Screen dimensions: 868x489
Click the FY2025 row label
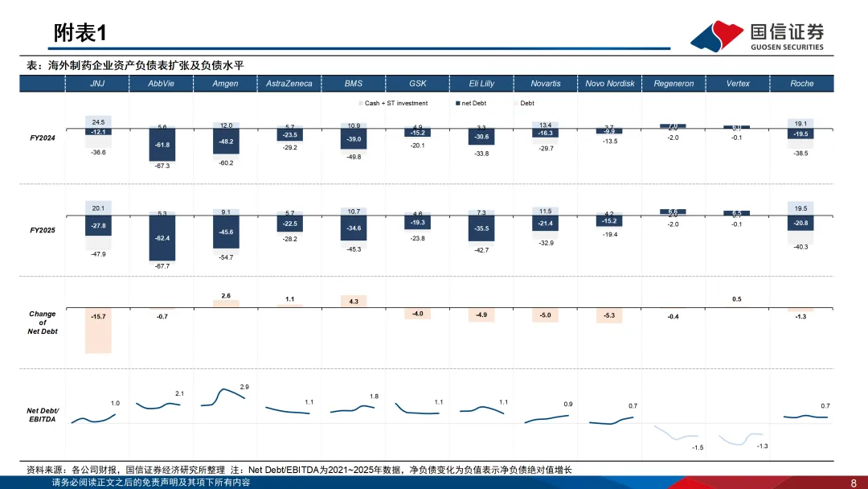coord(43,230)
